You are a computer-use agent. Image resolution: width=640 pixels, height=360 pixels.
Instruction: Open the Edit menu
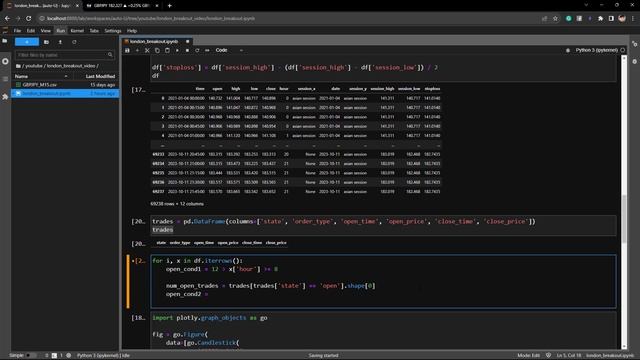pyautogui.click(x=31, y=31)
